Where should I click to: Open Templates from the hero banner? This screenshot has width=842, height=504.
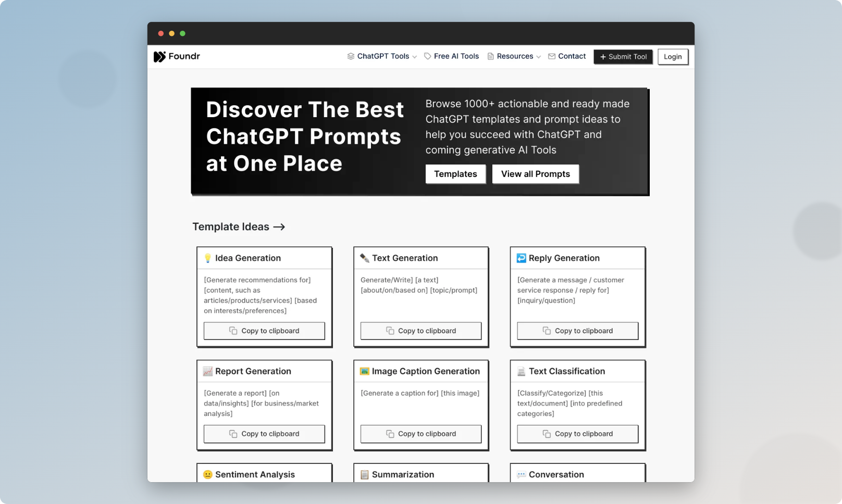pyautogui.click(x=455, y=174)
